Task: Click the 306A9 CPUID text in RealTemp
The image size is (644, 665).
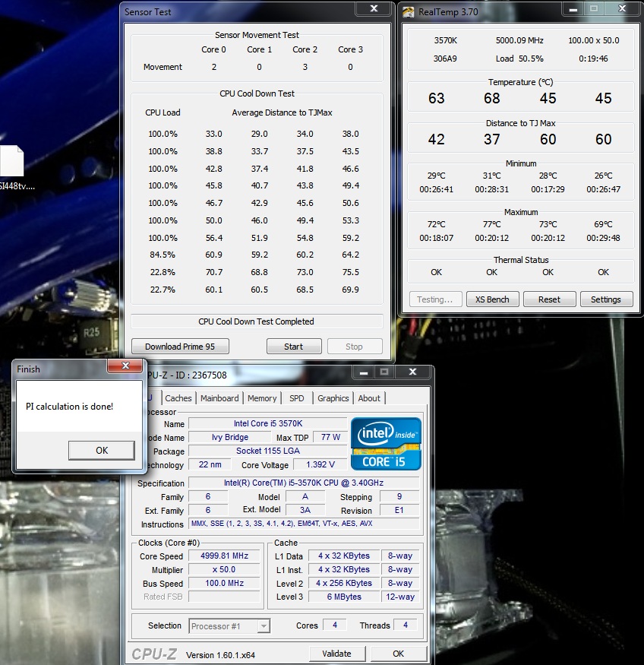Action: [445, 59]
